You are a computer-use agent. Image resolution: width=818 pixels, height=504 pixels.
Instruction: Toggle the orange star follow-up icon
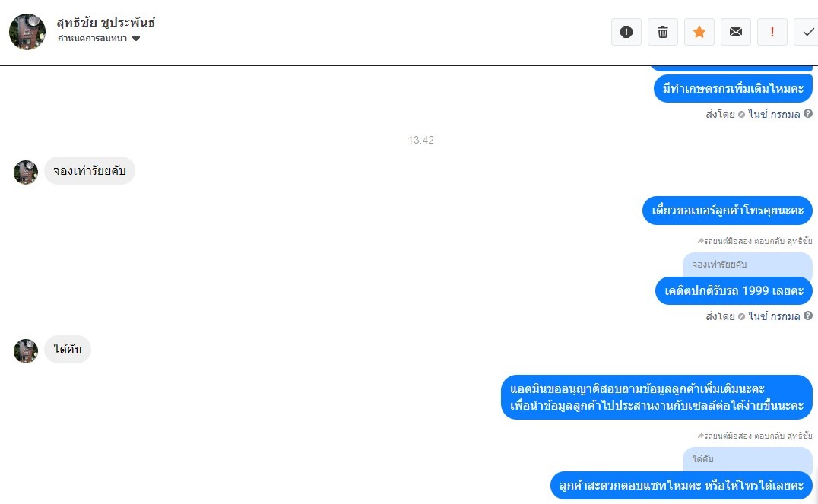(x=699, y=33)
